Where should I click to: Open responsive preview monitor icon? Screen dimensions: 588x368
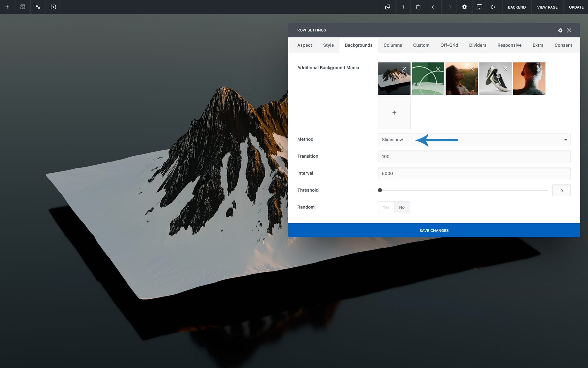click(x=480, y=7)
